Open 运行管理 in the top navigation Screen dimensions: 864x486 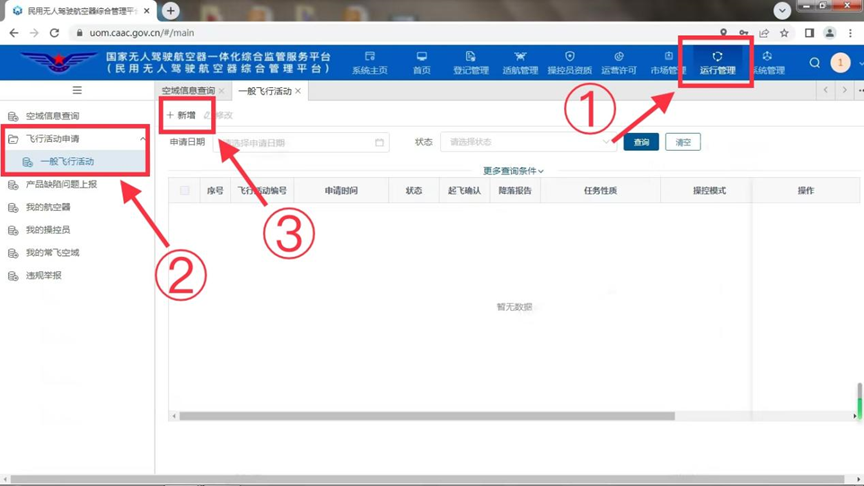click(x=717, y=63)
